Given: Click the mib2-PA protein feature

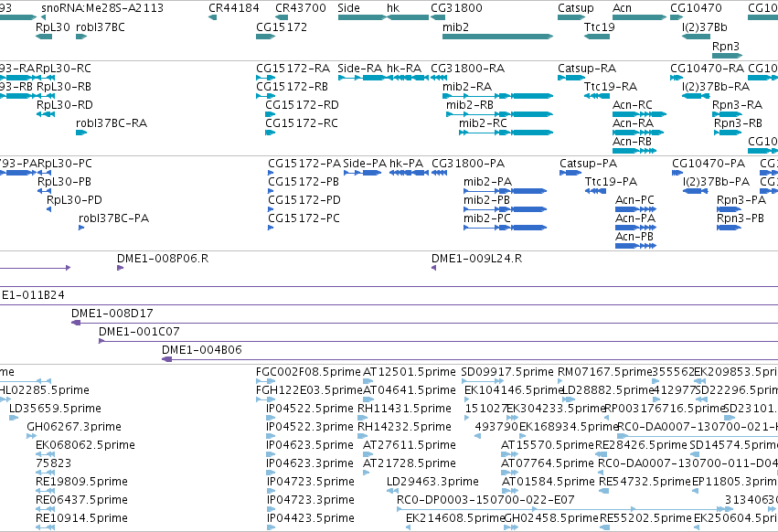Looking at the screenshot, I should coord(505,191).
